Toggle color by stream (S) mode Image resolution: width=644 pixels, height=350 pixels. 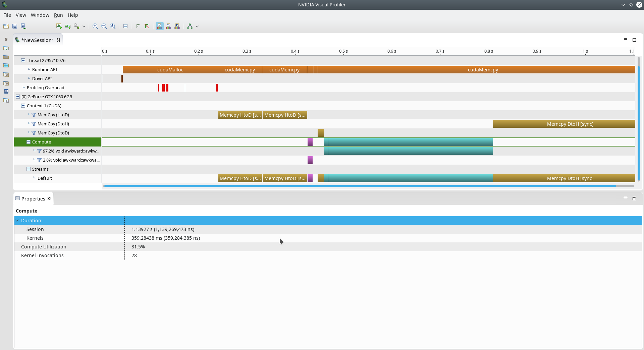[168, 26]
